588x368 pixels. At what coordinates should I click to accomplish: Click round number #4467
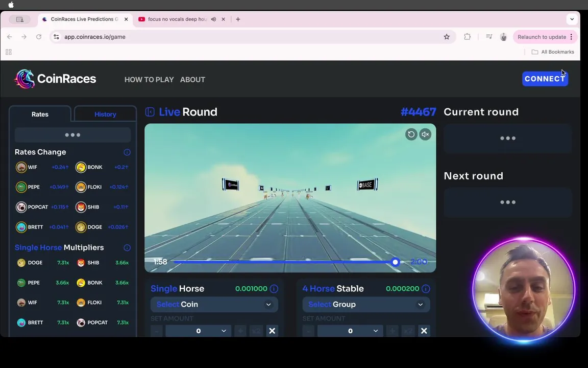point(418,112)
